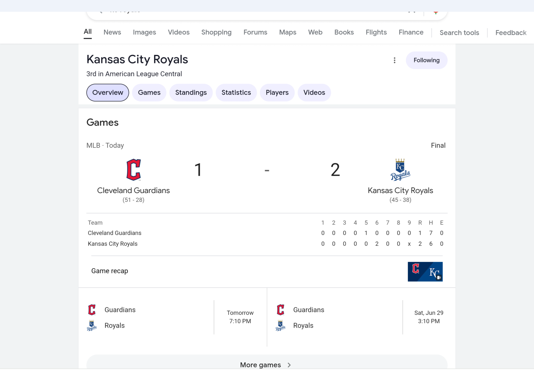Click Guardians name in Tomorrow's game card
This screenshot has height=392, width=534.
point(120,310)
